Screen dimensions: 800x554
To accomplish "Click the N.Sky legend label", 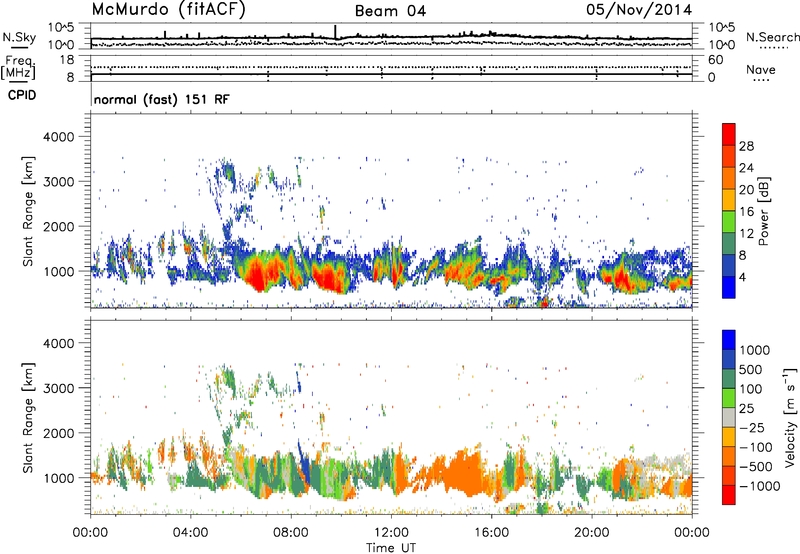I will 19,37.
